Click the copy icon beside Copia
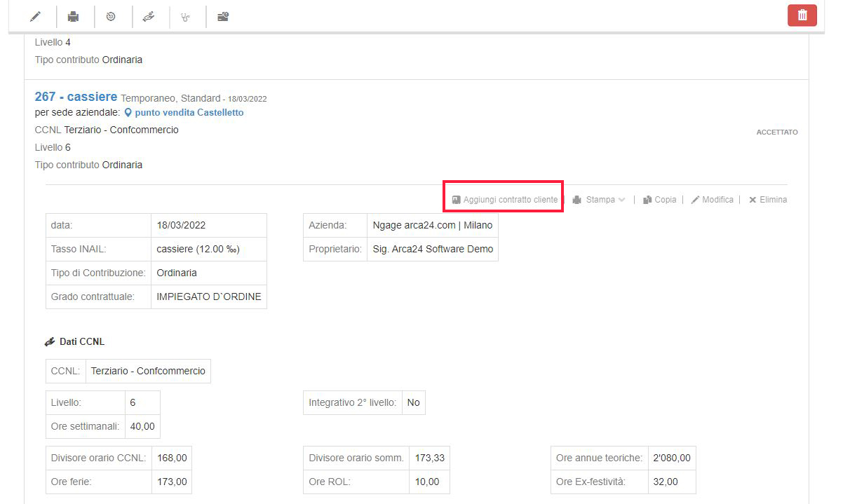 pos(647,200)
